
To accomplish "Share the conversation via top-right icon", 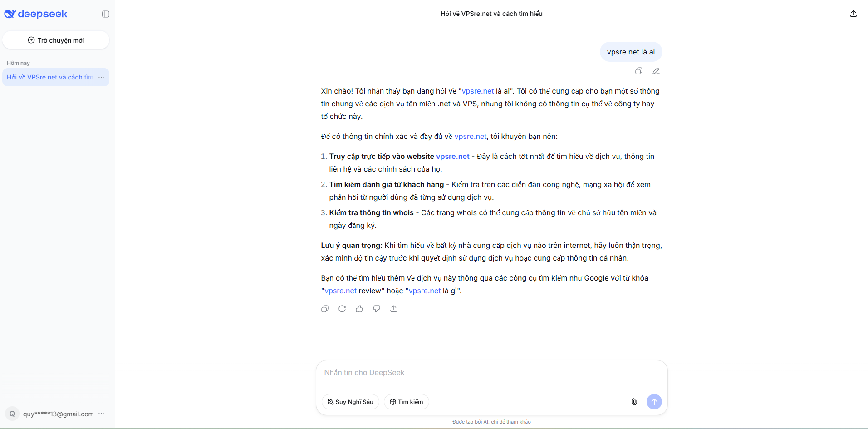I will 853,14.
